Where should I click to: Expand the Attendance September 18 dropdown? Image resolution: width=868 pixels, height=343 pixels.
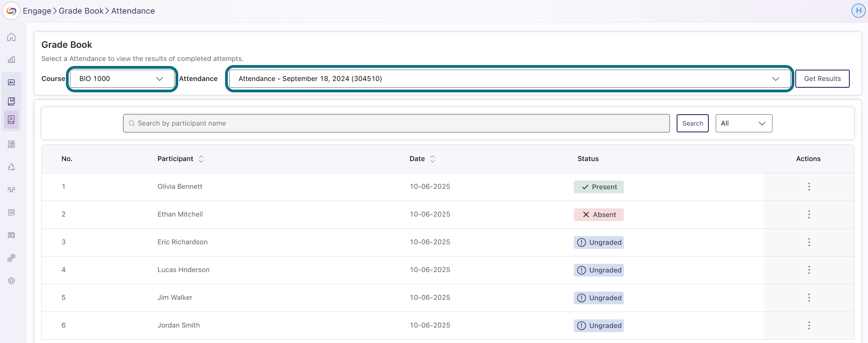pyautogui.click(x=510, y=79)
